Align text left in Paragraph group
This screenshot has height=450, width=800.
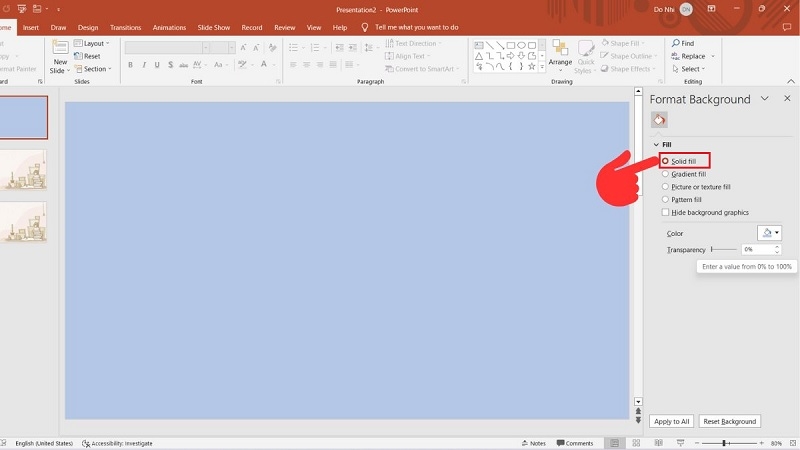[293, 65]
